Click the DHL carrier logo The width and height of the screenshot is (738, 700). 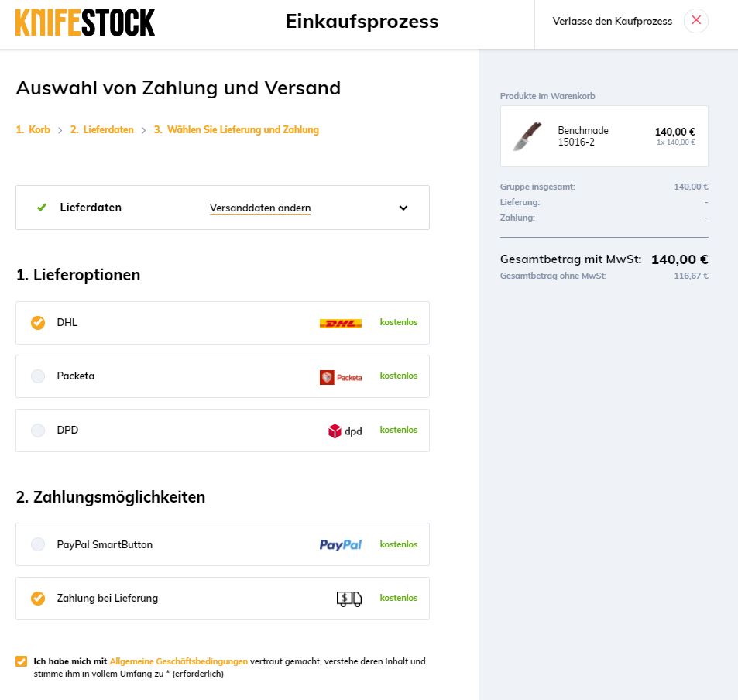(340, 323)
